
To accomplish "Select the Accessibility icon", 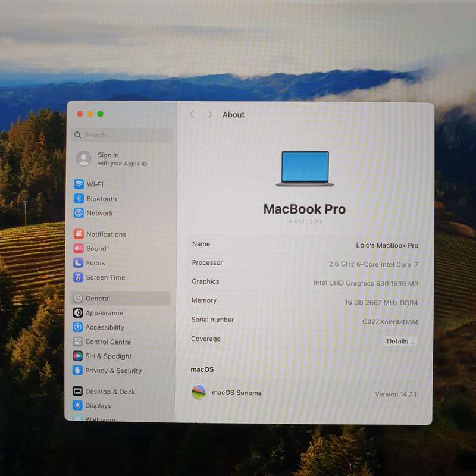I will (x=78, y=327).
